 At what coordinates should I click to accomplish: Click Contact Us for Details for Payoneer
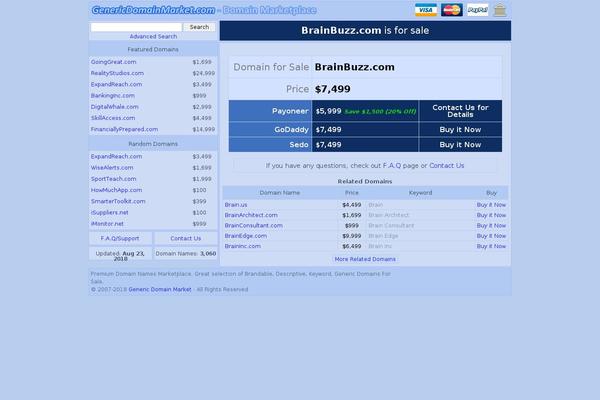pos(460,111)
